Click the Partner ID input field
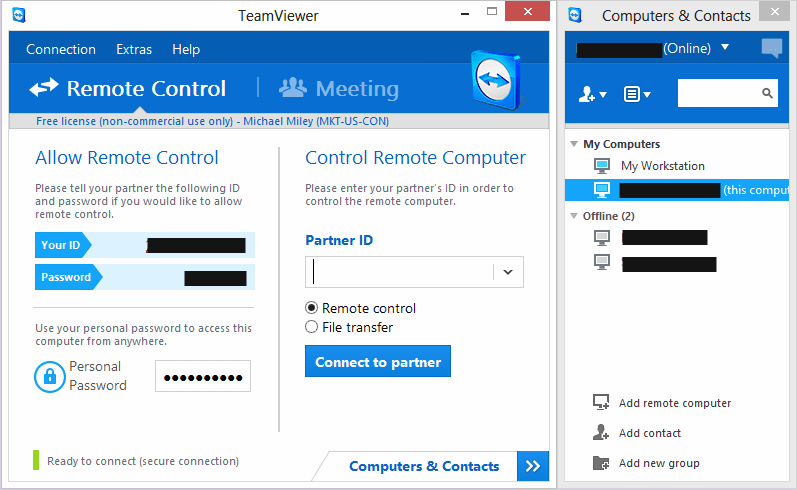 [x=400, y=272]
